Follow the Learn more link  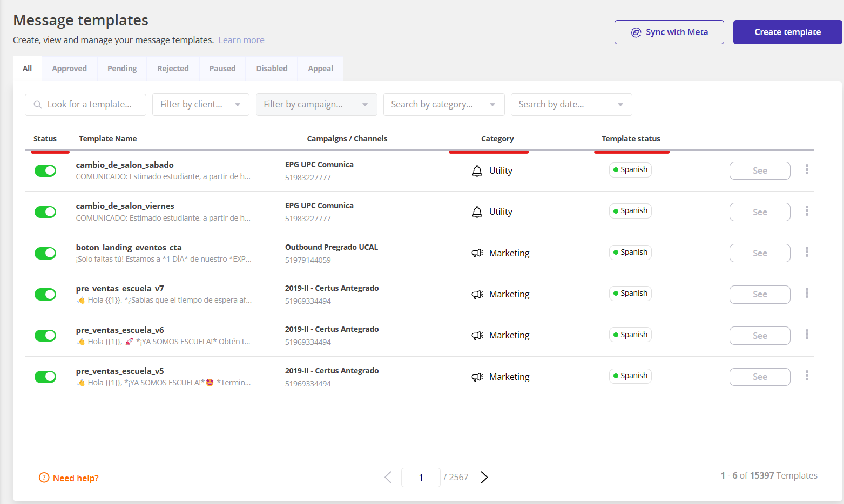pyautogui.click(x=241, y=40)
